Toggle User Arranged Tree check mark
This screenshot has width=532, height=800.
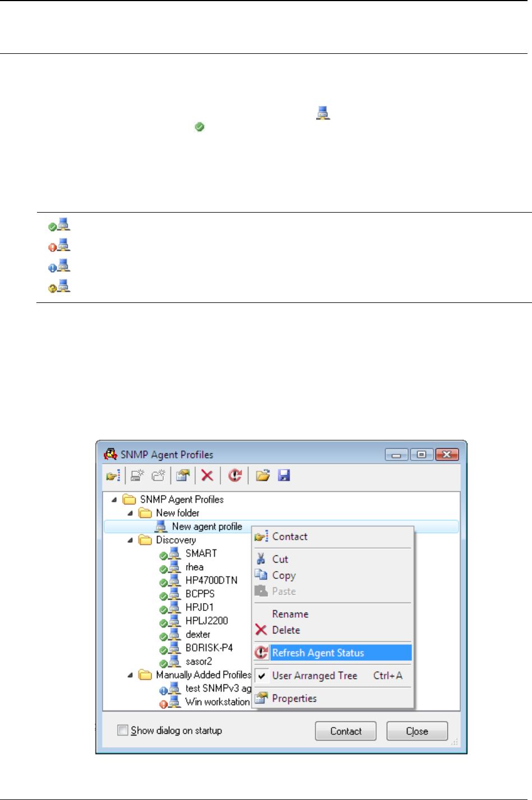[261, 675]
